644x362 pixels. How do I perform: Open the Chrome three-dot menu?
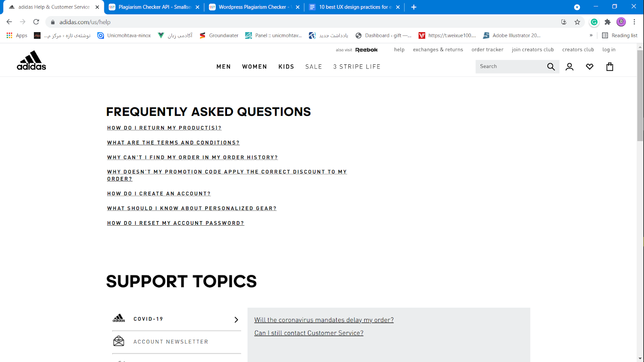(634, 22)
